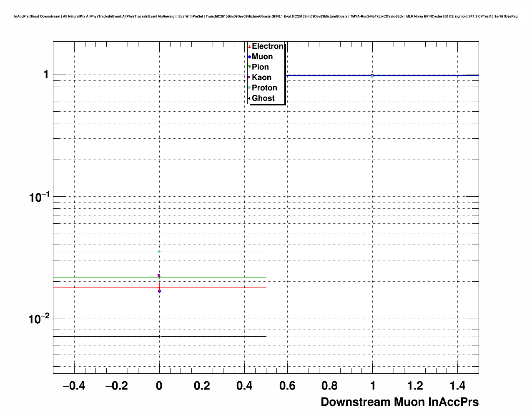Click the cyan Proton legend marker
The height and width of the screenshot is (415, 532).
point(249,88)
